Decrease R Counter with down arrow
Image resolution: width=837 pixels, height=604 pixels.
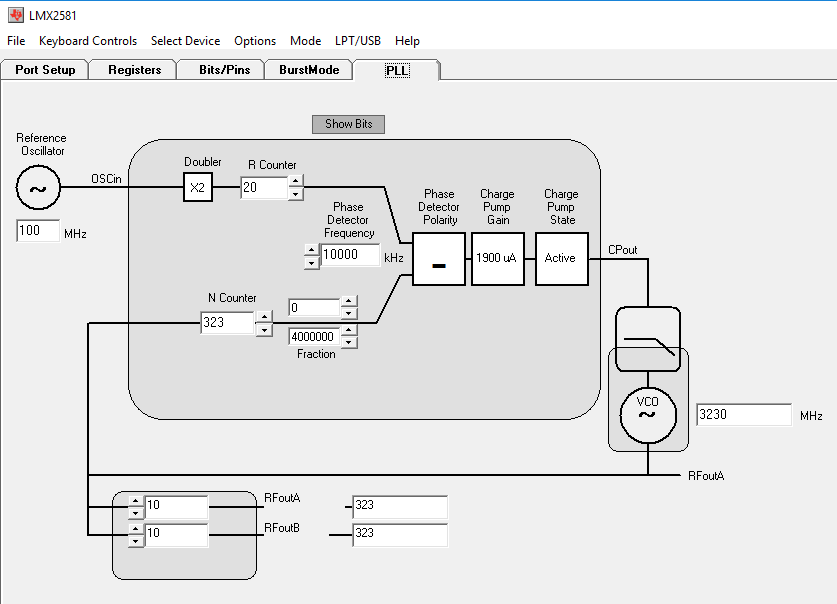[x=296, y=194]
